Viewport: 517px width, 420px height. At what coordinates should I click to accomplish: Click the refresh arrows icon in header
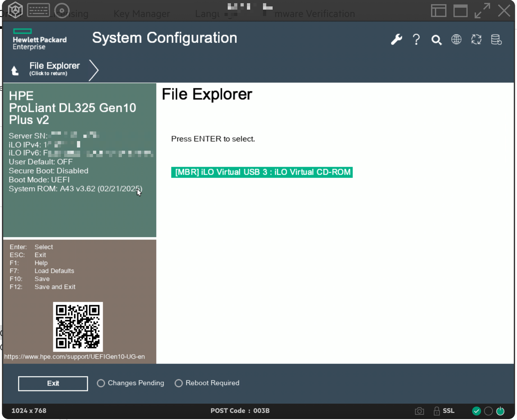(x=476, y=39)
